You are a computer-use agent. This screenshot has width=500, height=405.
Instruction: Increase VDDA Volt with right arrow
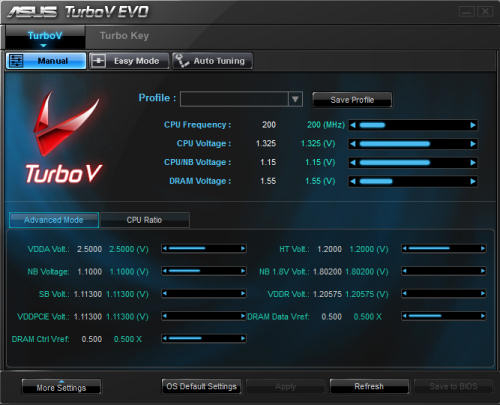(243, 248)
